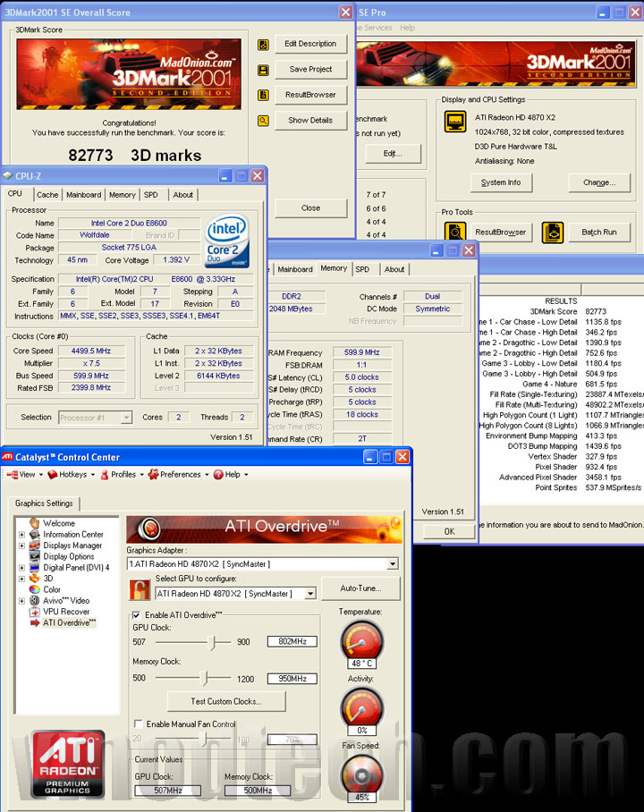Click the monitor icon in Display and CPU Settings

[455, 122]
